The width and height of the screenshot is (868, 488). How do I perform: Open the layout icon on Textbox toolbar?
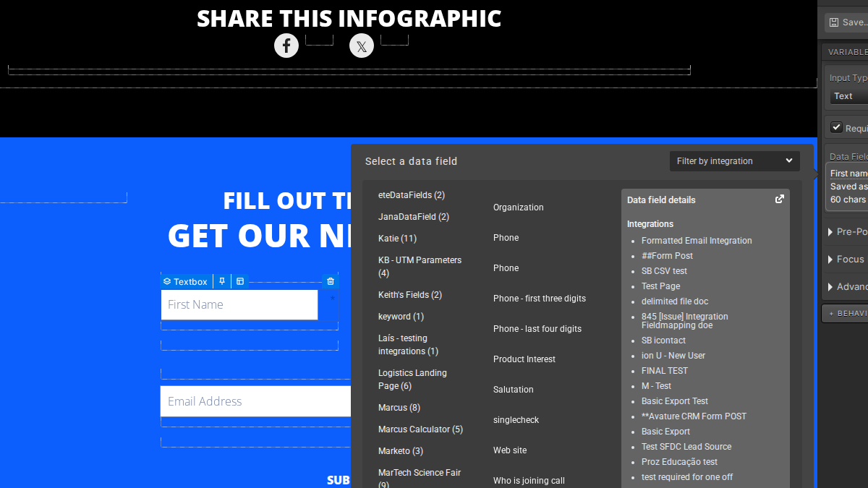tap(240, 281)
